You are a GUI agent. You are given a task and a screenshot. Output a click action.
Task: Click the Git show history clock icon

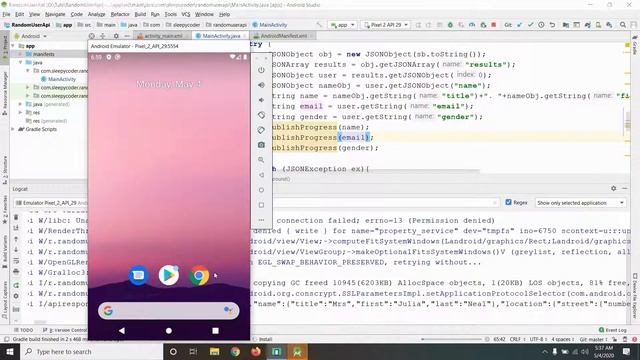coord(541,25)
